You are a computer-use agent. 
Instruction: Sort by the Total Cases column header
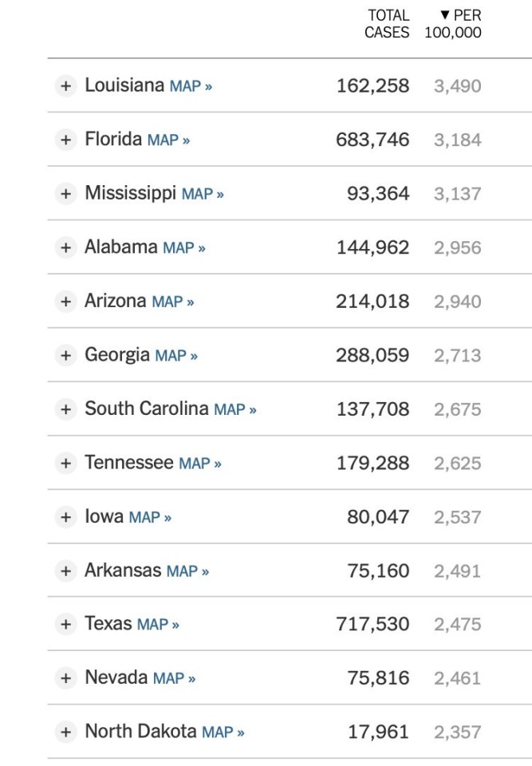point(387,24)
